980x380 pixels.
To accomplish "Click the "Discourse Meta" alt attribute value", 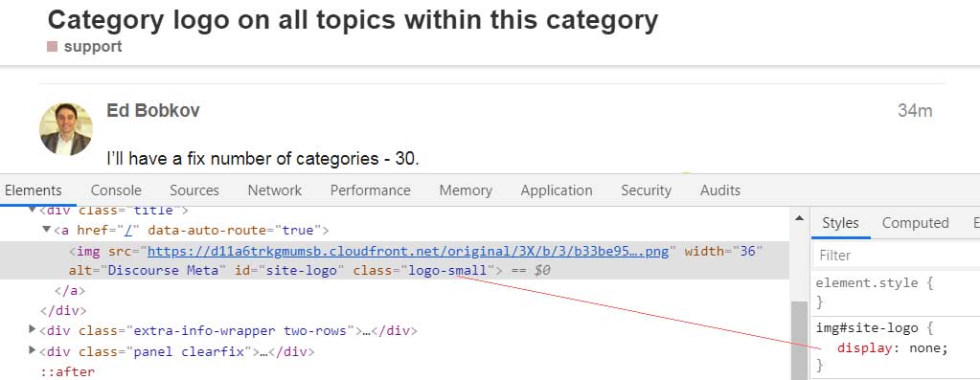I will (165, 270).
